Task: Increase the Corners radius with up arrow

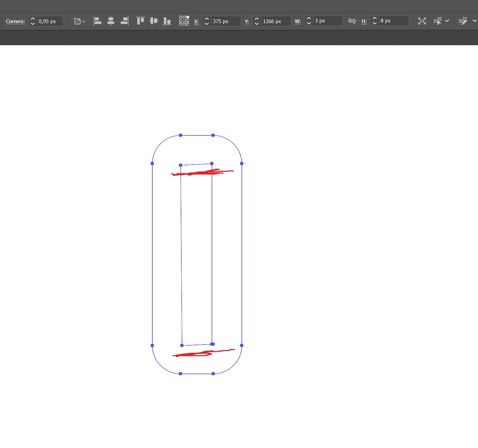Action: pos(33,19)
